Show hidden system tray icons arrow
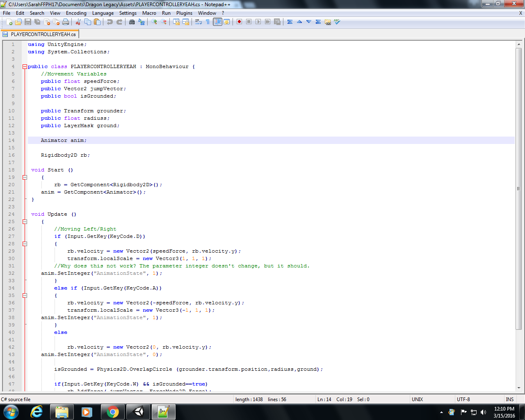The width and height of the screenshot is (525, 420). pyautogui.click(x=441, y=412)
